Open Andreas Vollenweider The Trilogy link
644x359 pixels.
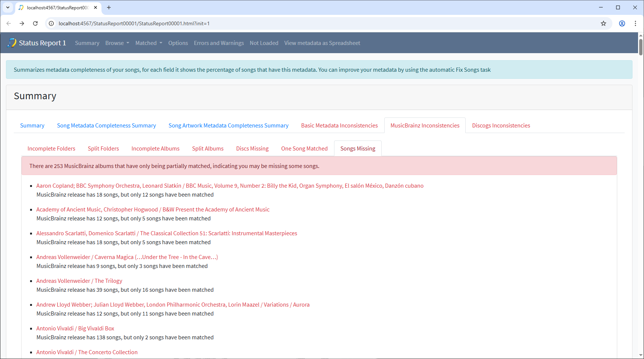click(x=79, y=281)
